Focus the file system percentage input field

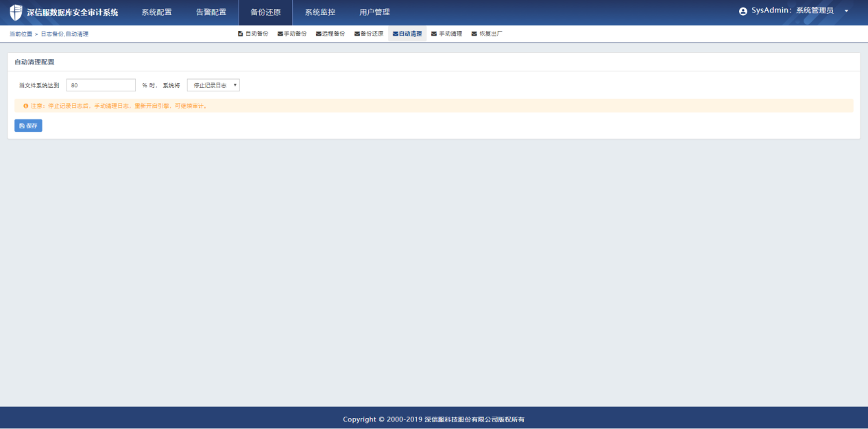pos(101,85)
